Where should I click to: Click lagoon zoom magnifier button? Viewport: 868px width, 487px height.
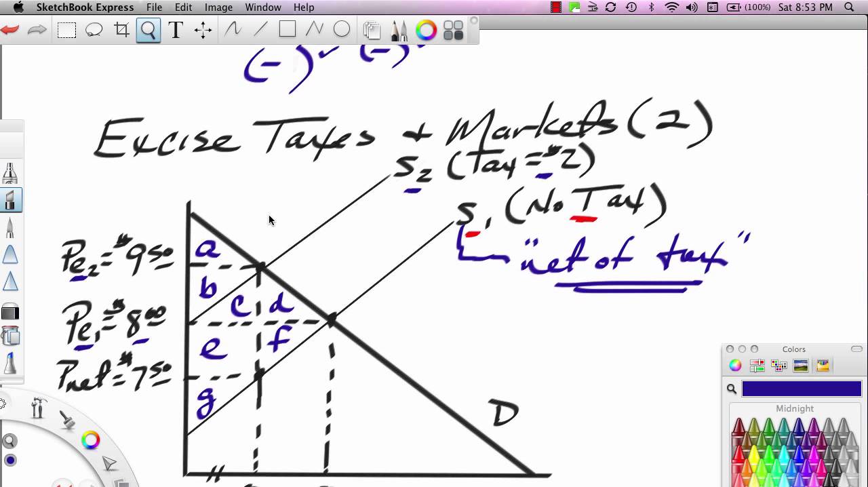9,442
